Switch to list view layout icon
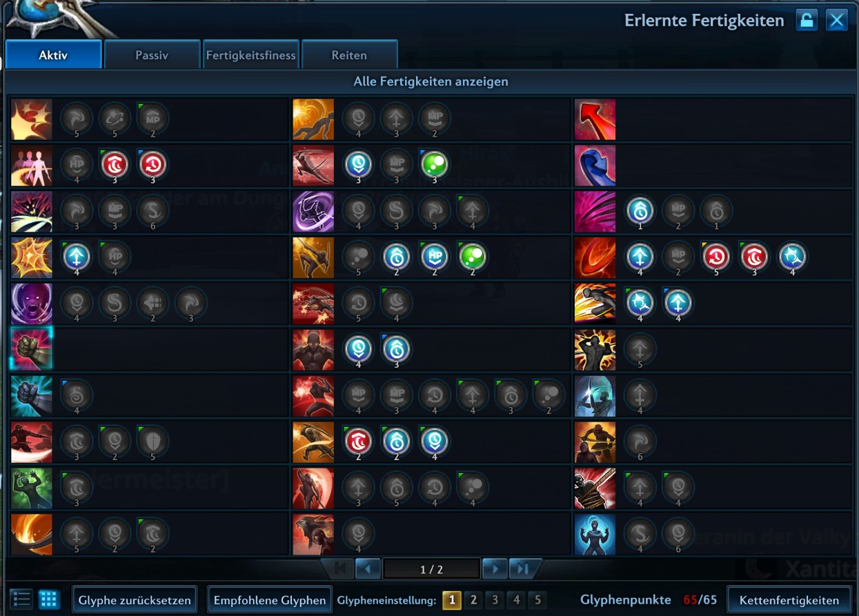Image resolution: width=859 pixels, height=616 pixels. coord(21,599)
